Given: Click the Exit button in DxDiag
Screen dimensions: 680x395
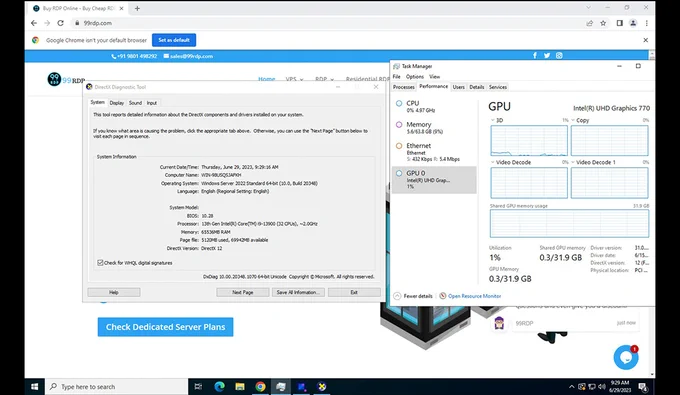Looking at the screenshot, I should point(354,292).
